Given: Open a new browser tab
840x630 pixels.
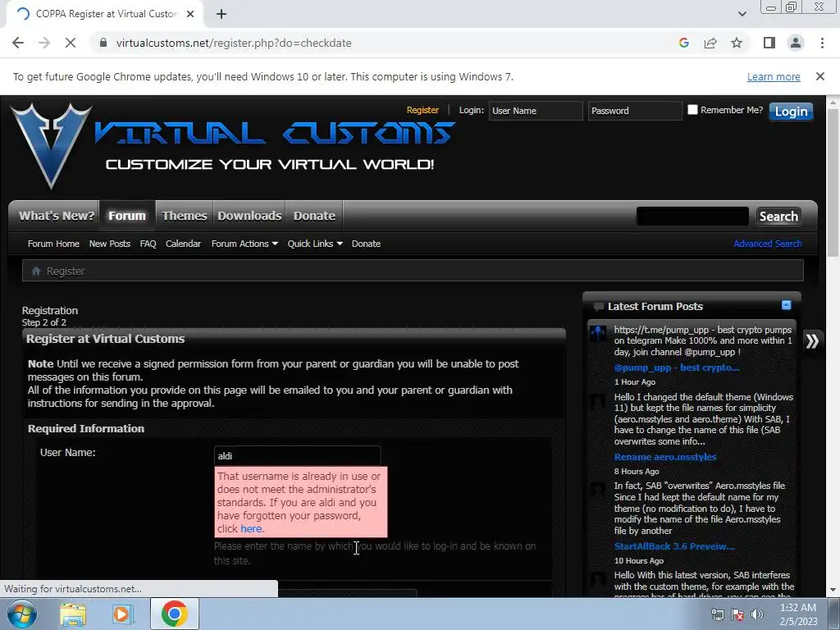Looking at the screenshot, I should (221, 14).
